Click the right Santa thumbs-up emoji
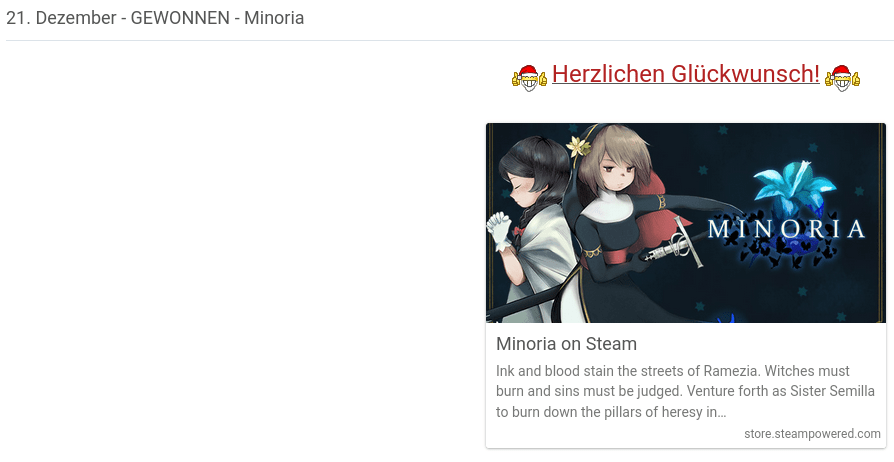Screen dimensions: 894x462 (842, 78)
